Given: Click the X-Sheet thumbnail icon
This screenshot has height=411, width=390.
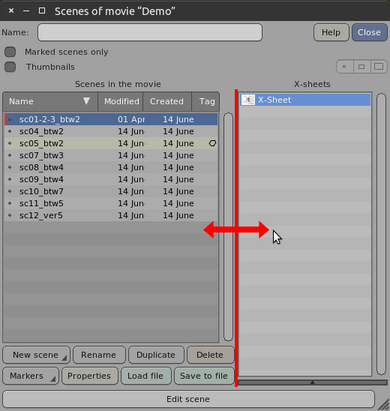Looking at the screenshot, I should click(x=248, y=100).
